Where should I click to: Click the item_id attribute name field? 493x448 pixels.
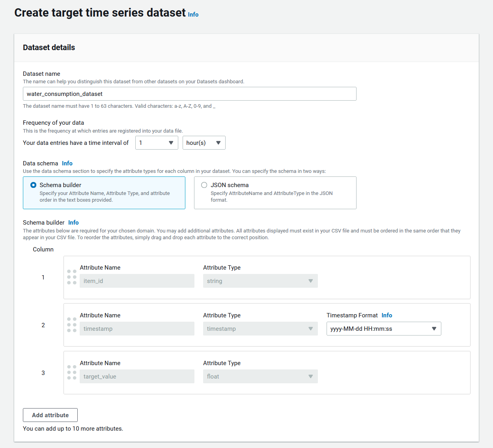(137, 281)
